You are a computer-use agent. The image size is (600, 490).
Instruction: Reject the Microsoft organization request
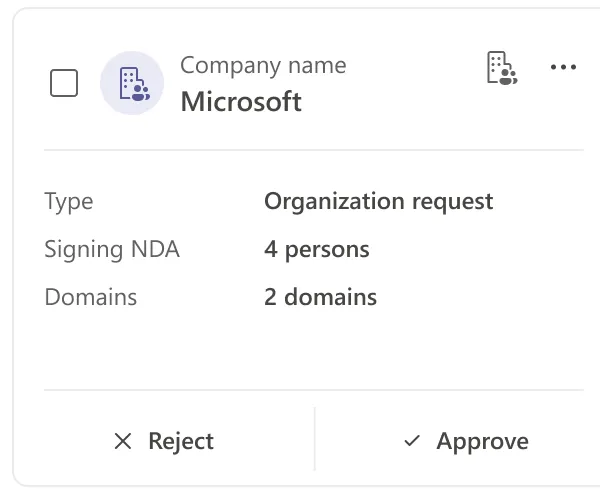coord(164,441)
